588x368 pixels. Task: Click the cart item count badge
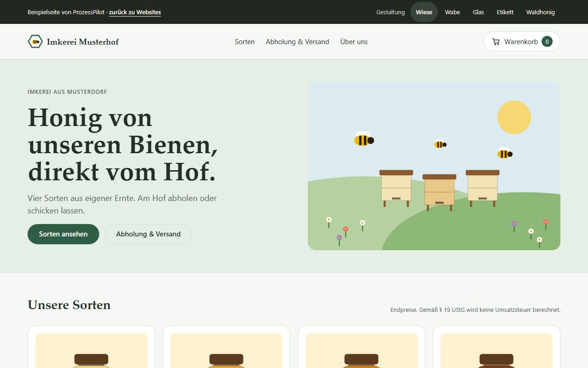coord(547,41)
